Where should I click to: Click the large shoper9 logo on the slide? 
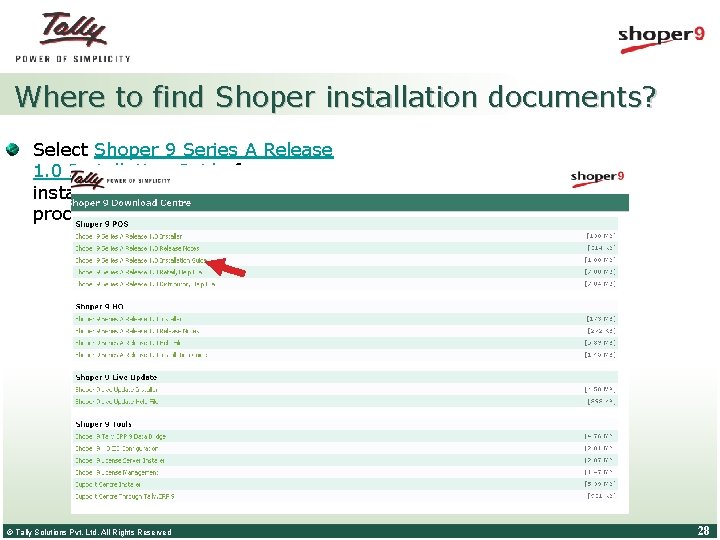[661, 39]
